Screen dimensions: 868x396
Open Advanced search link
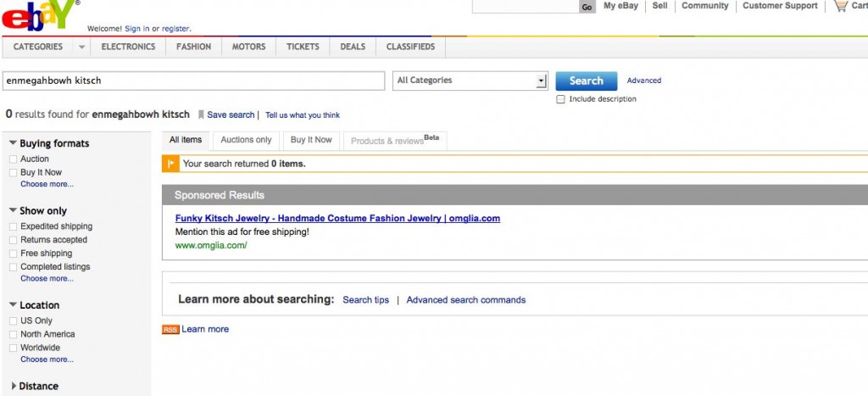(x=644, y=81)
